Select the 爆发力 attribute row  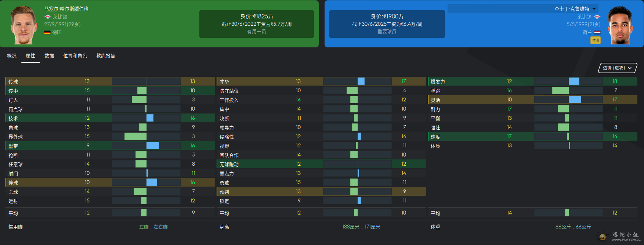click(x=532, y=81)
